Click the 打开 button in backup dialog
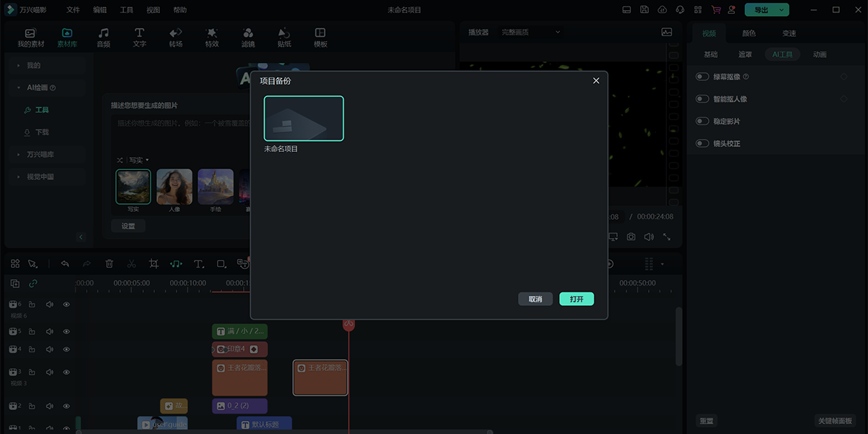868x434 pixels. click(x=576, y=299)
